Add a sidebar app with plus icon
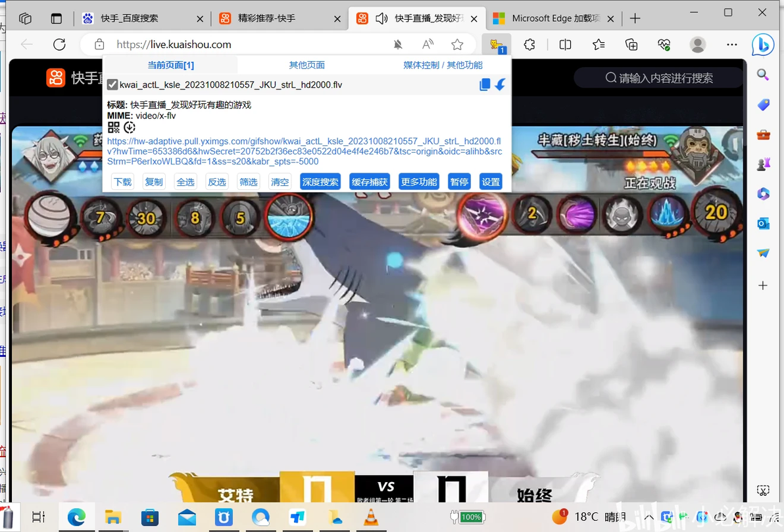Screen dimensions: 784x532 pyautogui.click(x=763, y=285)
